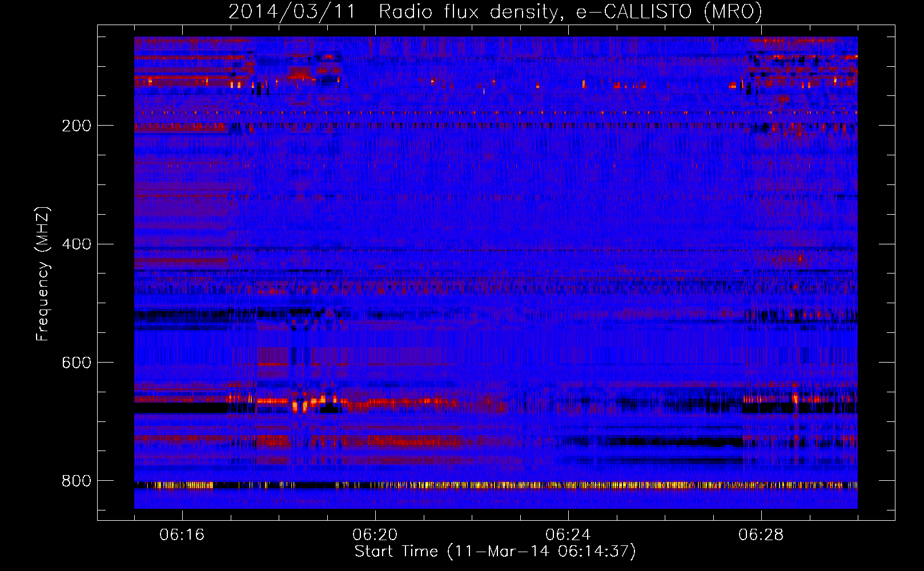Click the 600 frequency tick label
This screenshot has height=571, width=924.
[76, 363]
